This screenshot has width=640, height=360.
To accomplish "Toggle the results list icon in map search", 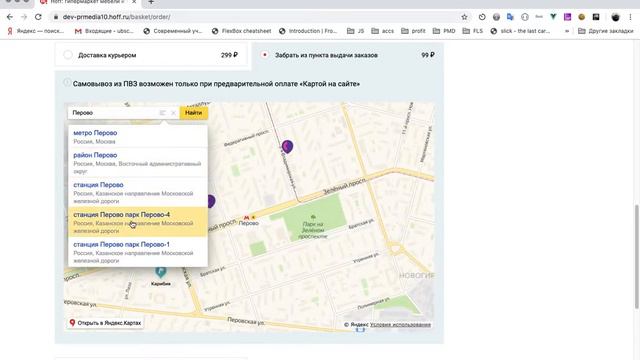I will tap(162, 113).
